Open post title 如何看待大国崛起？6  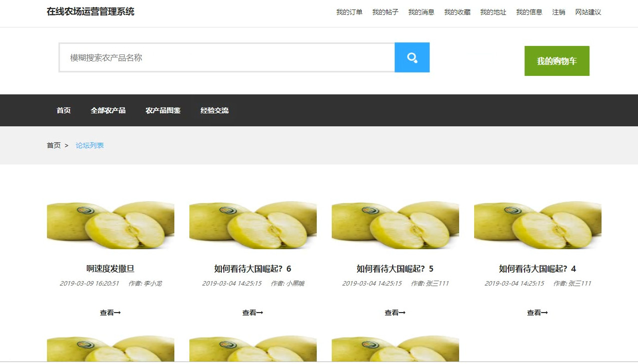click(253, 269)
